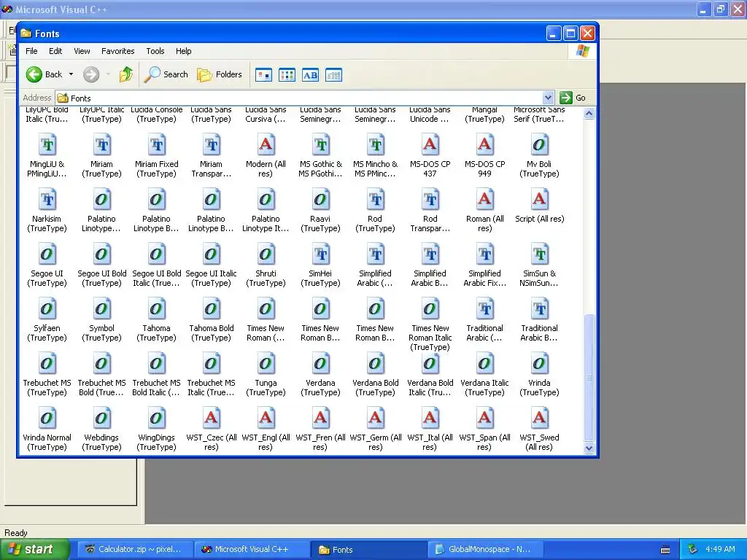Expand the Address bar dropdown
Screen dimensions: 747x560
point(548,98)
